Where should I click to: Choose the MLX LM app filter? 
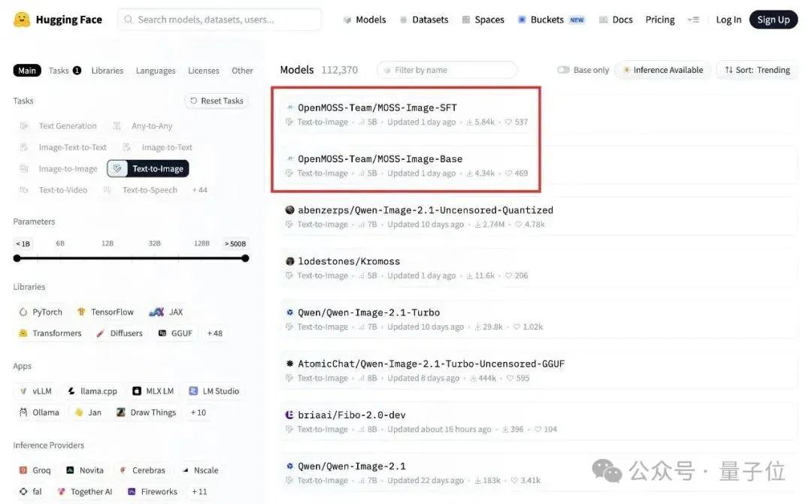[x=153, y=391]
